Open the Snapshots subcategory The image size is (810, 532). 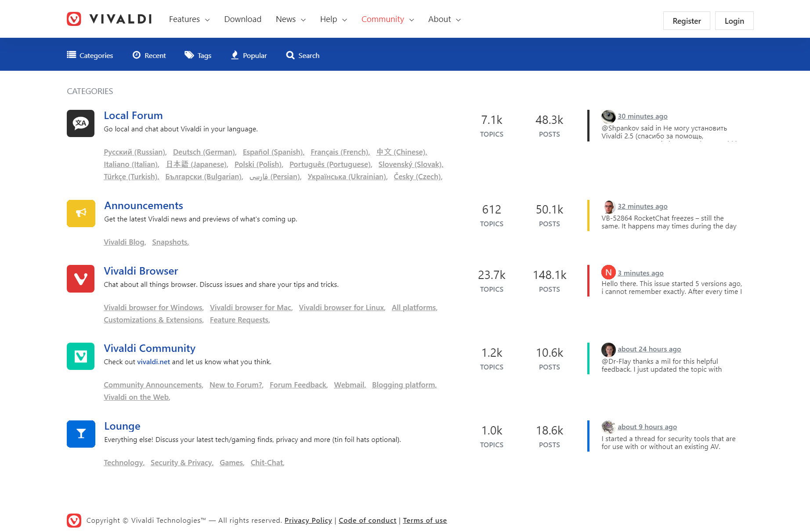pyautogui.click(x=170, y=242)
